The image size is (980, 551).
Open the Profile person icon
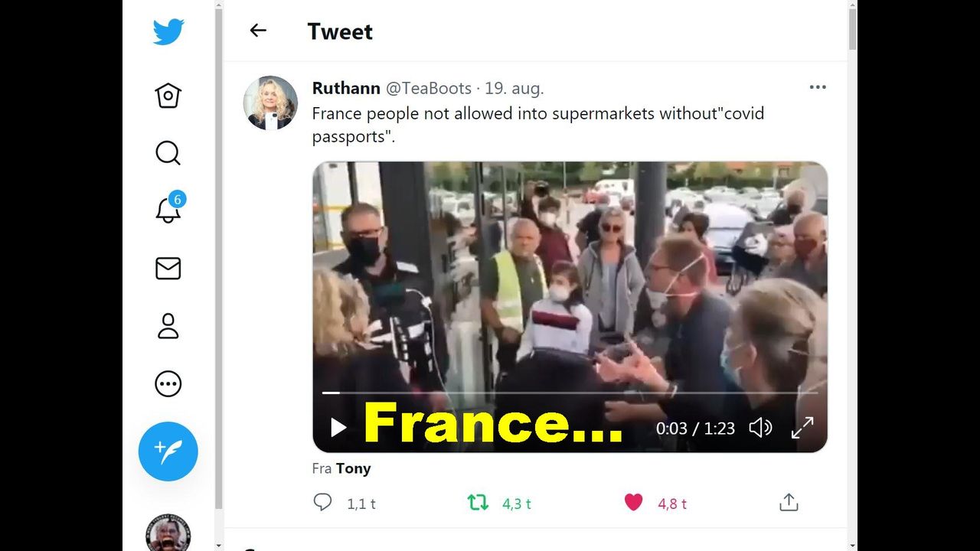click(168, 325)
